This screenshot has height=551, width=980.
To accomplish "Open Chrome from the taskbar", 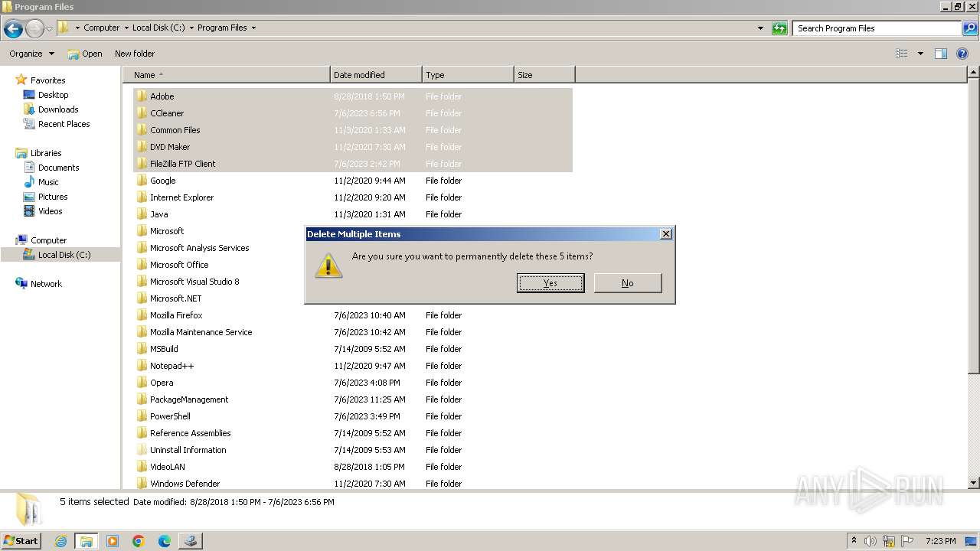I will tap(139, 541).
